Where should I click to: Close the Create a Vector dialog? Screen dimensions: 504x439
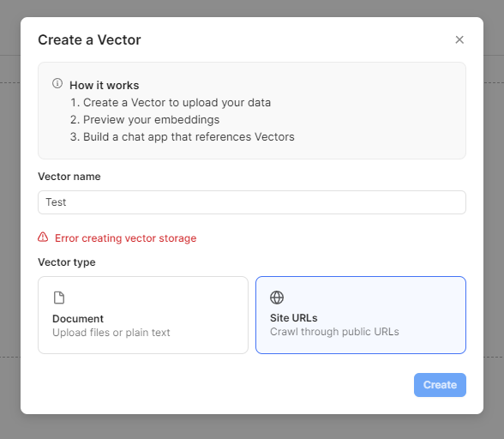[459, 40]
